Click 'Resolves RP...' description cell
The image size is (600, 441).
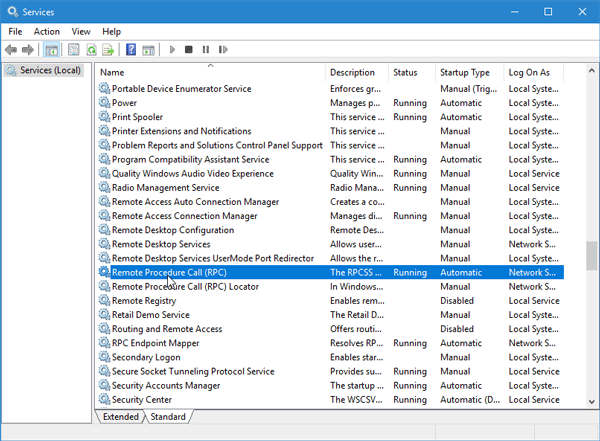coord(357,343)
